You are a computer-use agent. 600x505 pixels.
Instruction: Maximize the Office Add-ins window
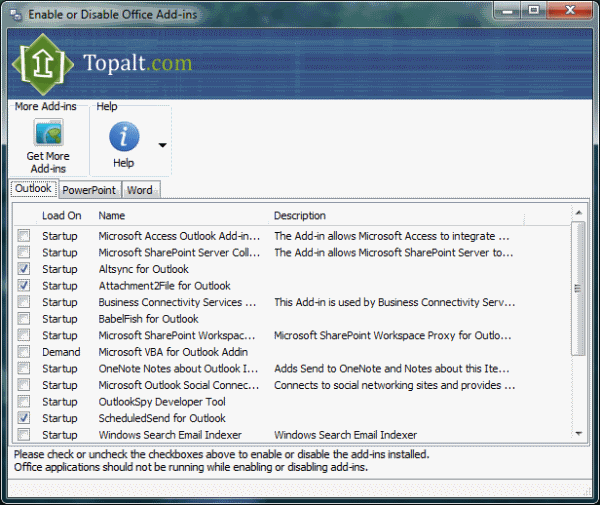pos(534,10)
